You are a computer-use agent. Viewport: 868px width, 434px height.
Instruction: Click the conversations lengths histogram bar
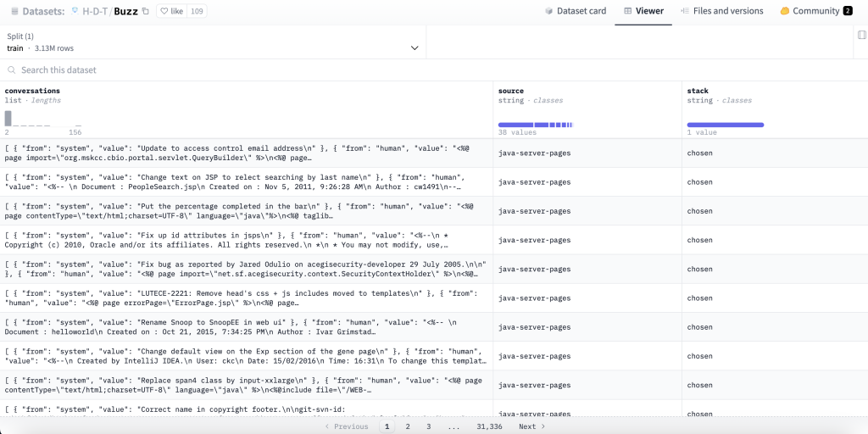(8, 119)
